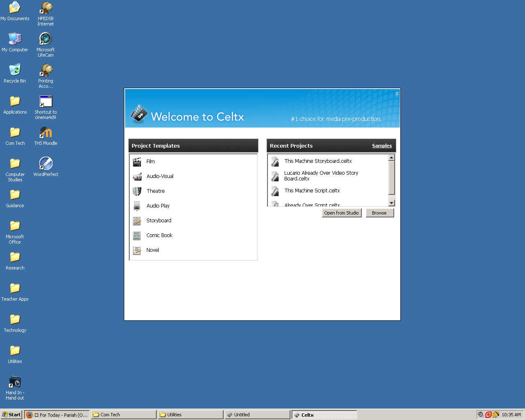This screenshot has height=420, width=525.
Task: Open the Start menu
Action: [11, 415]
